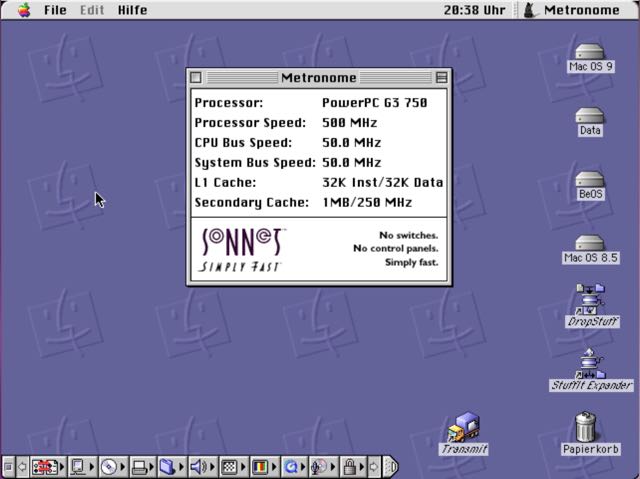Click the '32K Inst/32K Data' value
This screenshot has width=640, height=479.
382,182
